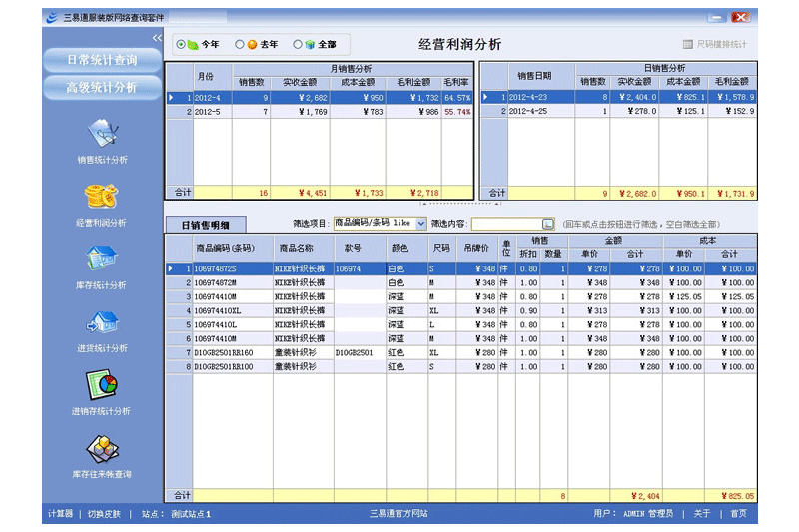This screenshot has height=532, width=799.
Task: Click the 吊牌价 column header
Action: pos(476,248)
